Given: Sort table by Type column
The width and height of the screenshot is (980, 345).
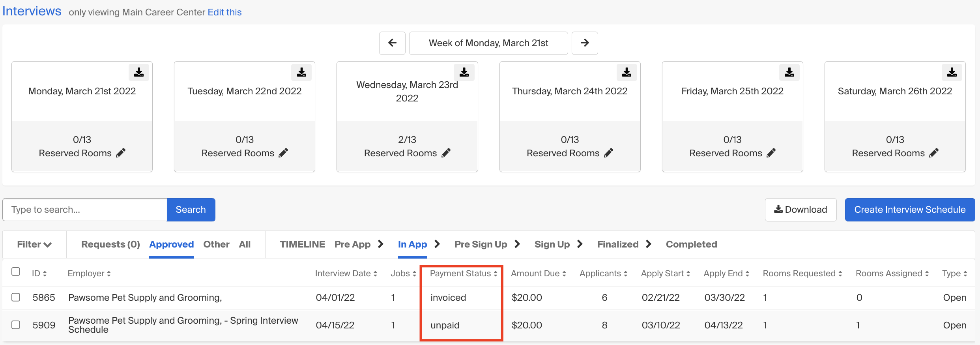Looking at the screenshot, I should (955, 274).
